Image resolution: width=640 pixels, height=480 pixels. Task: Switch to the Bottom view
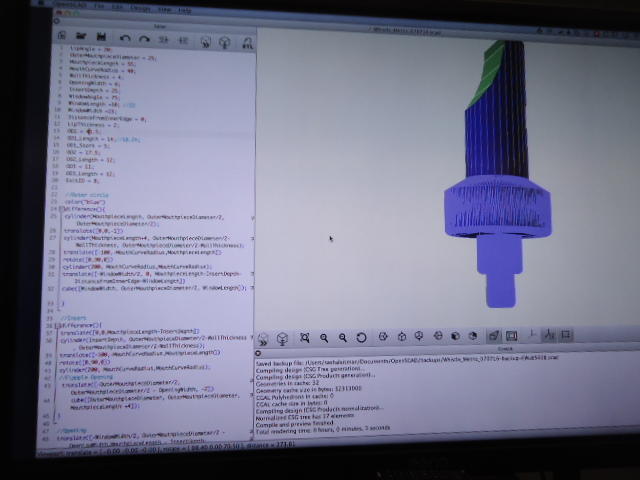tap(419, 336)
